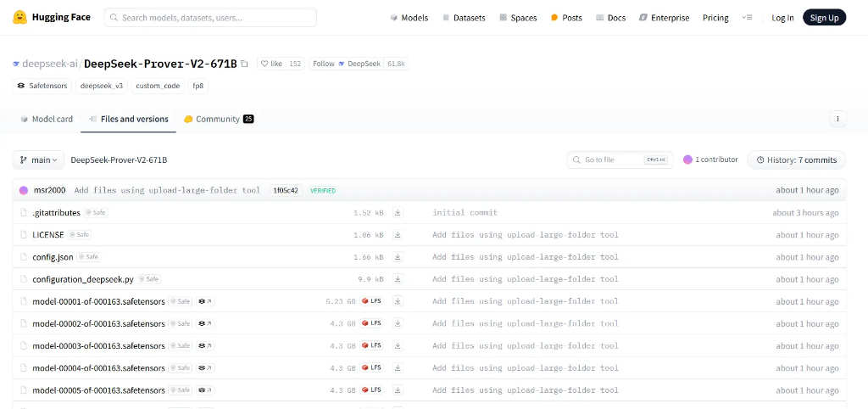Image resolution: width=868 pixels, height=409 pixels.
Task: Open tensor viewer icon for model-00003 file
Action: click(x=206, y=346)
